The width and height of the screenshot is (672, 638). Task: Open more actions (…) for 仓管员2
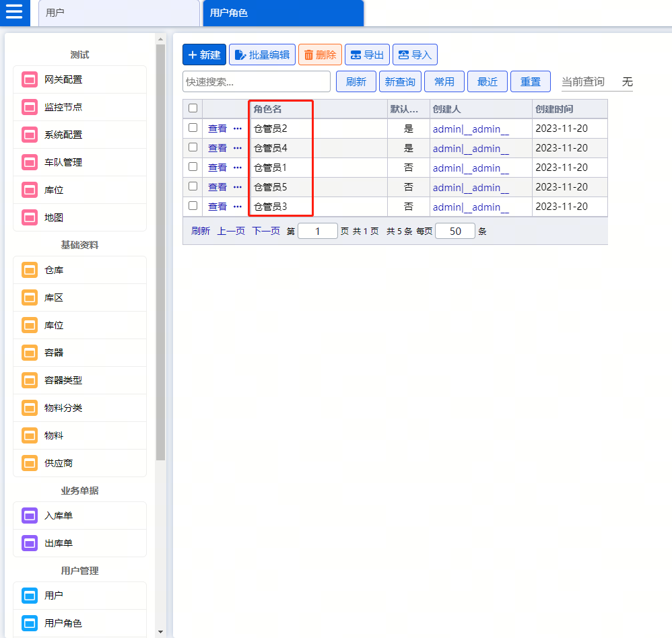238,129
